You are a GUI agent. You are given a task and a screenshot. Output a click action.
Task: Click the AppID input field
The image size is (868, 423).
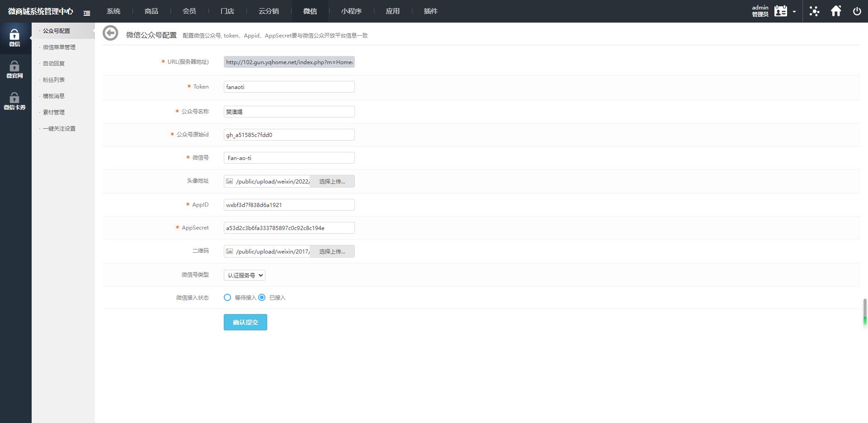click(x=289, y=205)
